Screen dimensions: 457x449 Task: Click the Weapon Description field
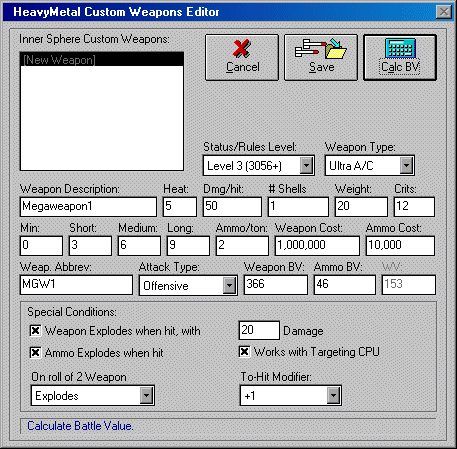coord(88,207)
